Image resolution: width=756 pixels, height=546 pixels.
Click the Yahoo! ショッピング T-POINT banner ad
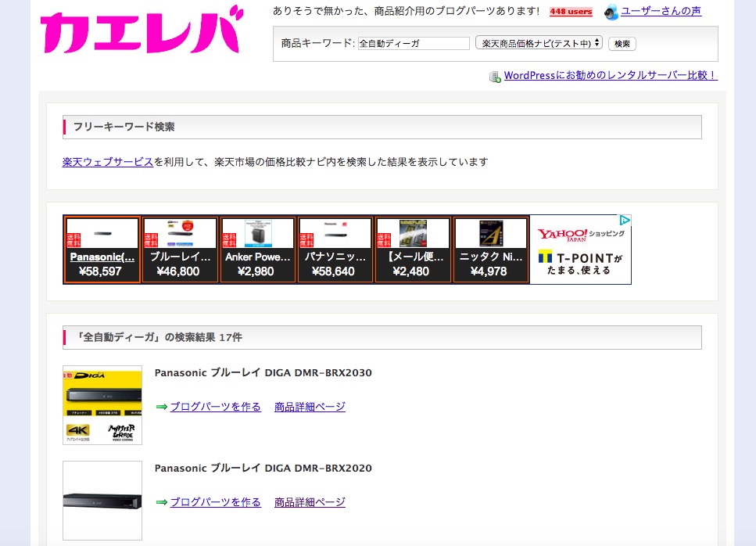coord(580,250)
